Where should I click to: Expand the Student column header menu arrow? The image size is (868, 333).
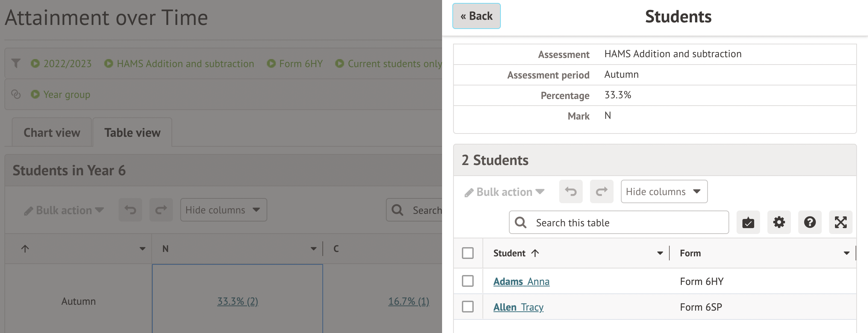click(660, 253)
